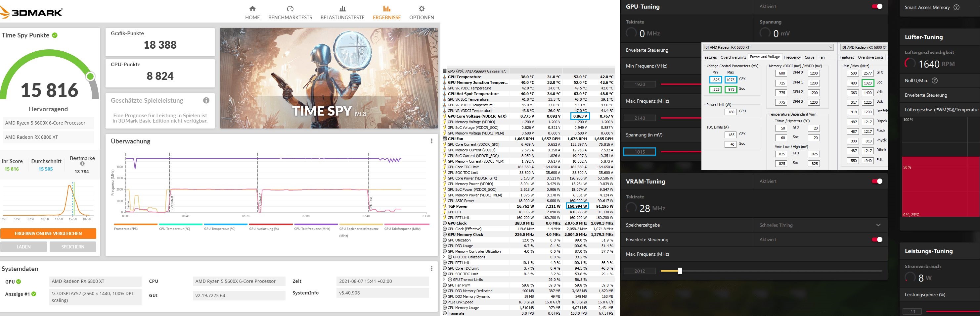Select the 'GPU Memory Clock' sensor row

529,235
